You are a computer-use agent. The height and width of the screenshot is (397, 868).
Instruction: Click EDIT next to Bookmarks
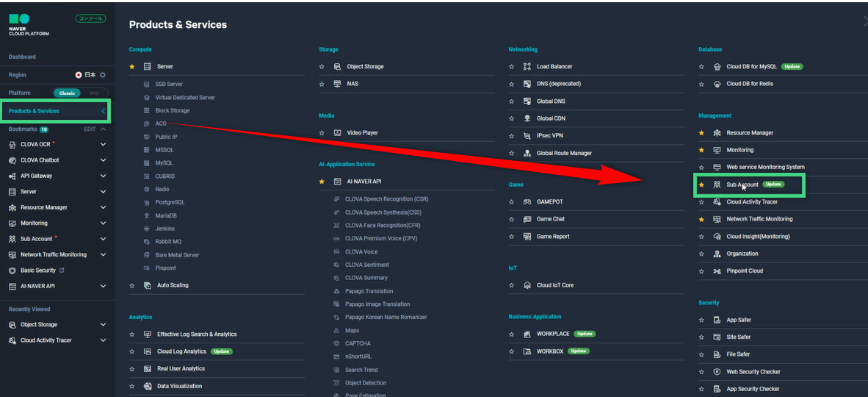90,129
